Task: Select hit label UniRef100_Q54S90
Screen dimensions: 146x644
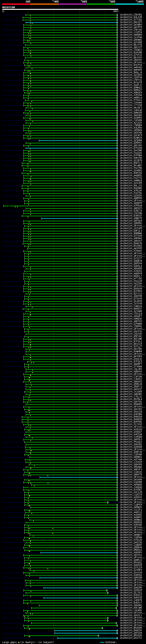Action: 131,60
